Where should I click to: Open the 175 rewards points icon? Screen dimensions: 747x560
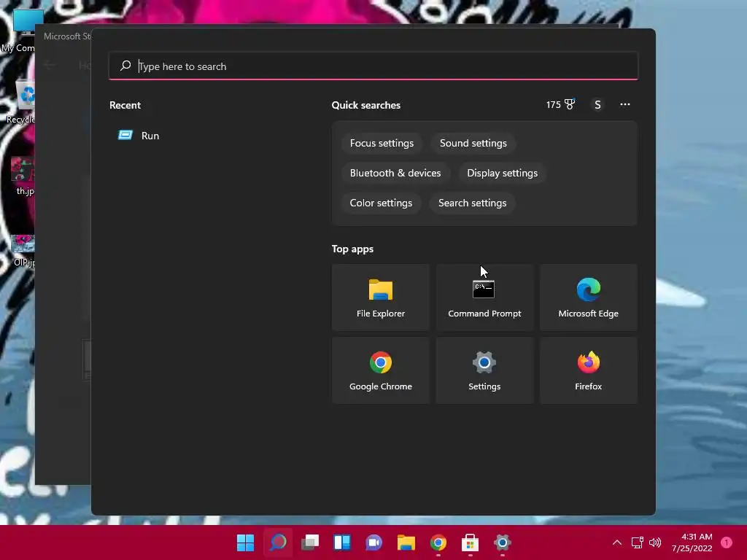561,105
